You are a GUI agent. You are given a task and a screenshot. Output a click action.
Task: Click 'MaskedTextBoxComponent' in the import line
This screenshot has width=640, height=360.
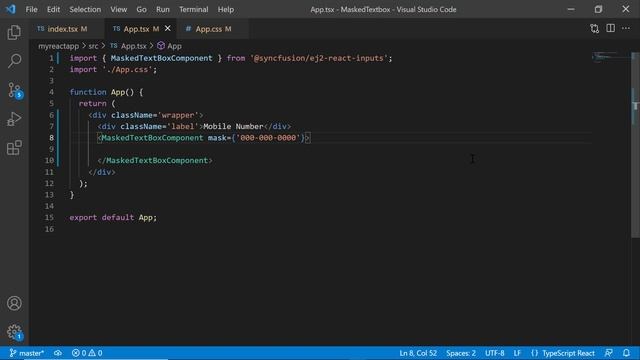point(162,58)
